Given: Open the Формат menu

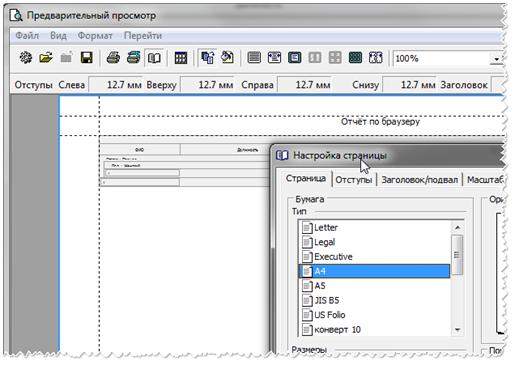Looking at the screenshot, I should click(x=95, y=36).
